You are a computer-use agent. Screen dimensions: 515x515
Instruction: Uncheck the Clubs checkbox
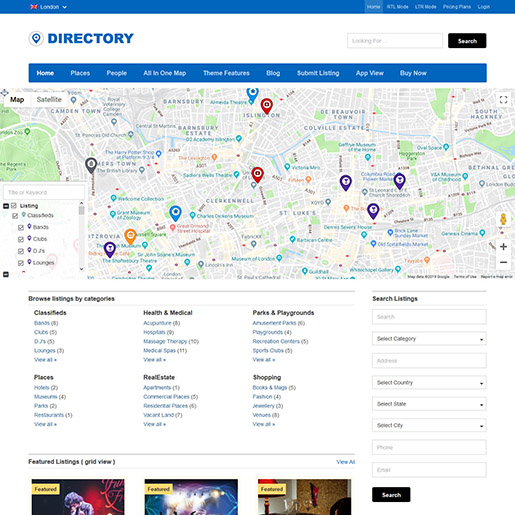(x=21, y=239)
